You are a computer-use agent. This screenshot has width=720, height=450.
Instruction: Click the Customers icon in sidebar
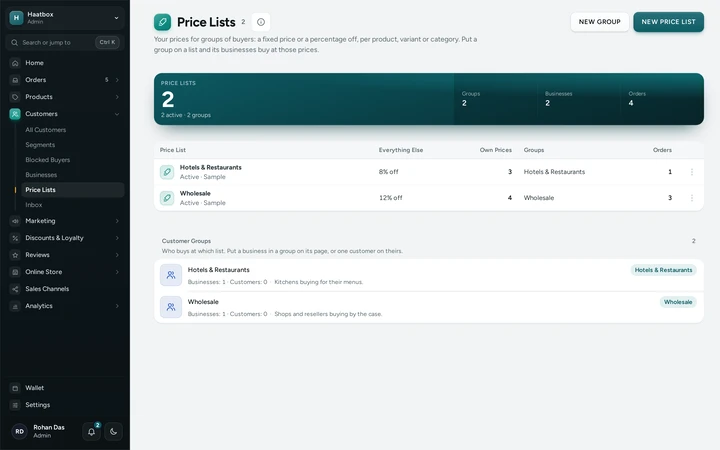pos(15,114)
